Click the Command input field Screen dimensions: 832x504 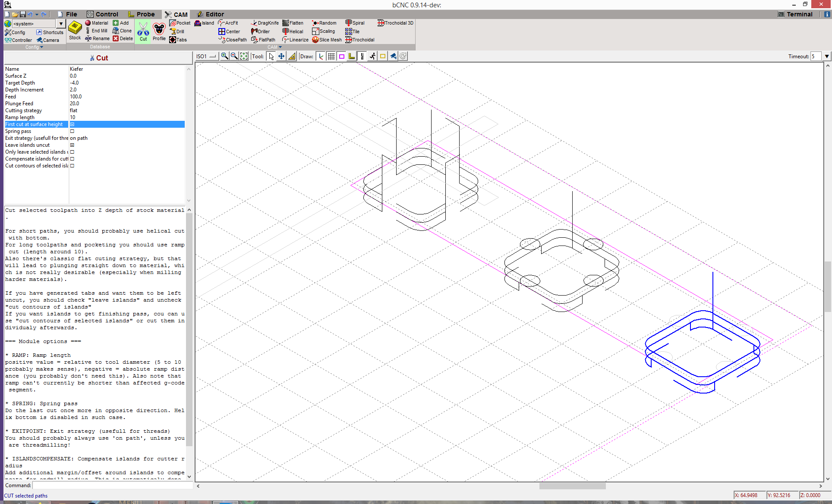tap(112, 485)
